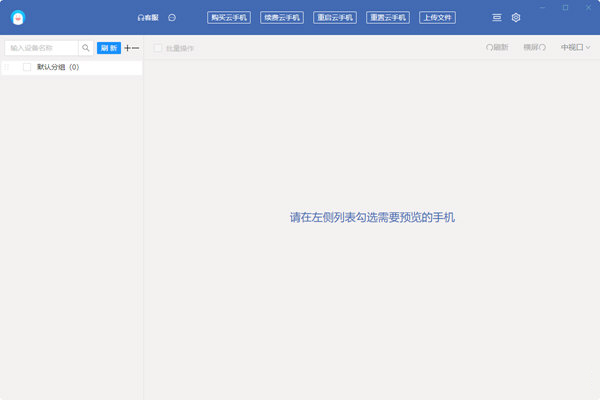Click the minus icon to remove group
The width and height of the screenshot is (600, 400).
tap(136, 48)
